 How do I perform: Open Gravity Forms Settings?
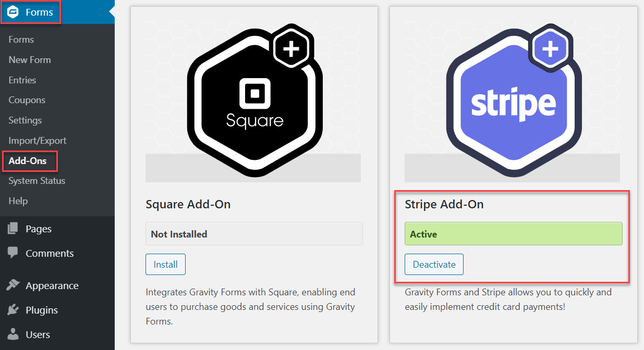pos(25,120)
